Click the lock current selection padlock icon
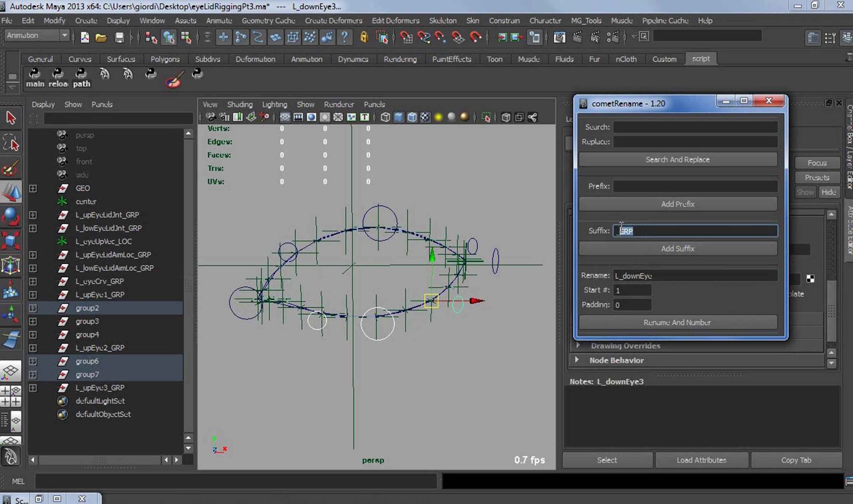Viewport: 853px width, 504px height. [x=364, y=37]
